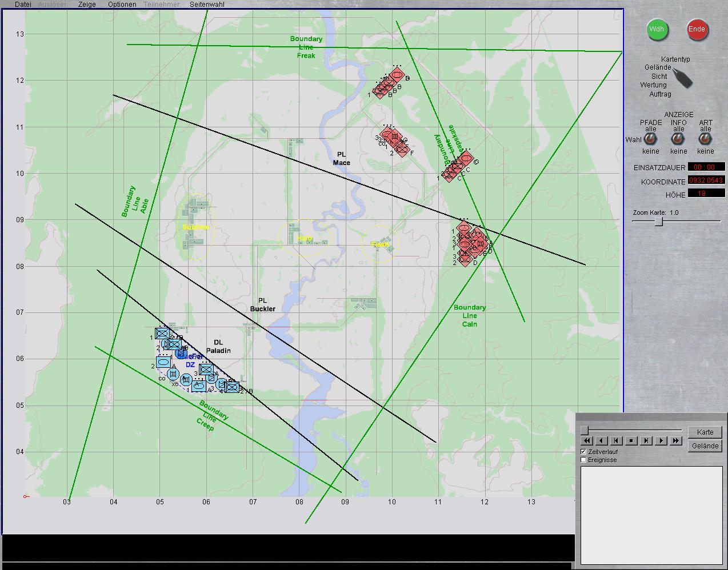
Task: Click the stop playback button
Action: point(631,441)
